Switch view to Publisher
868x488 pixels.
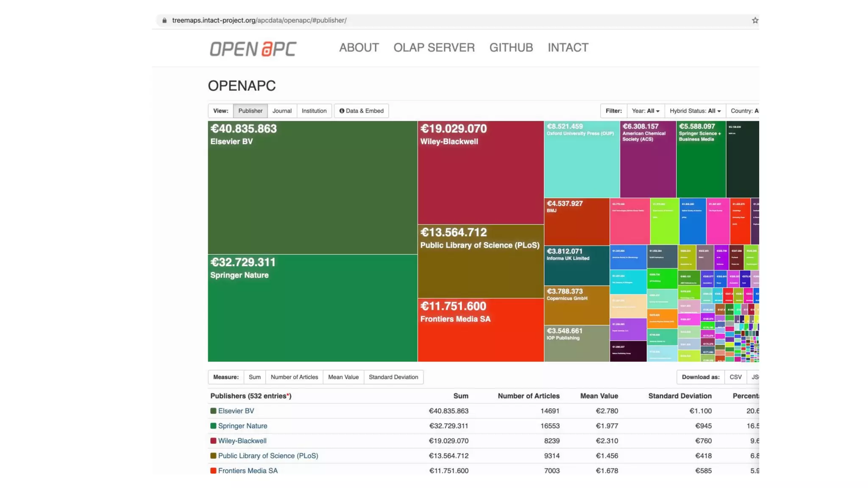coord(250,111)
